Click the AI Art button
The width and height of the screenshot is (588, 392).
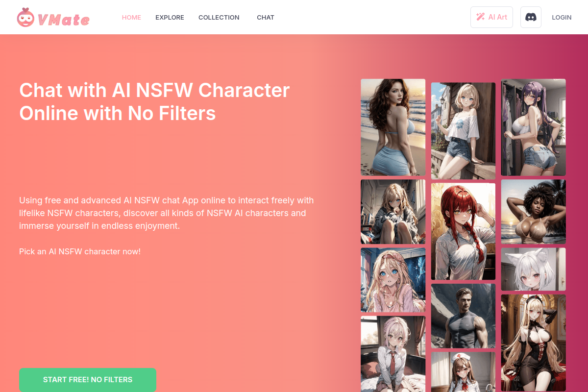pyautogui.click(x=491, y=17)
